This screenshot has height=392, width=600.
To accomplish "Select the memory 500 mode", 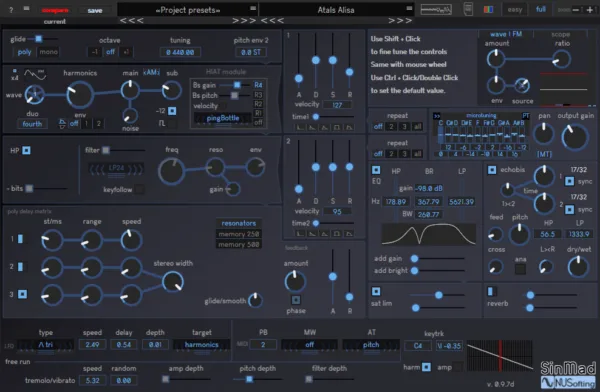I will point(239,244).
